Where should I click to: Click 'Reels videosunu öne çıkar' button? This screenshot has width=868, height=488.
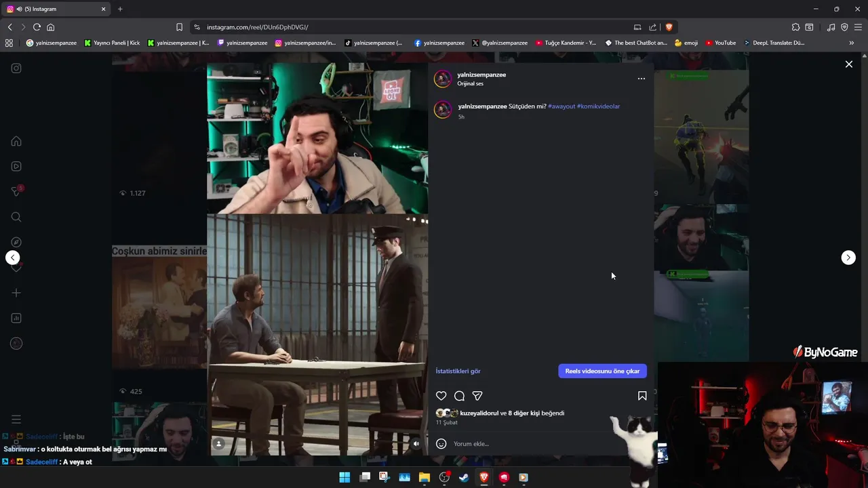tap(602, 371)
